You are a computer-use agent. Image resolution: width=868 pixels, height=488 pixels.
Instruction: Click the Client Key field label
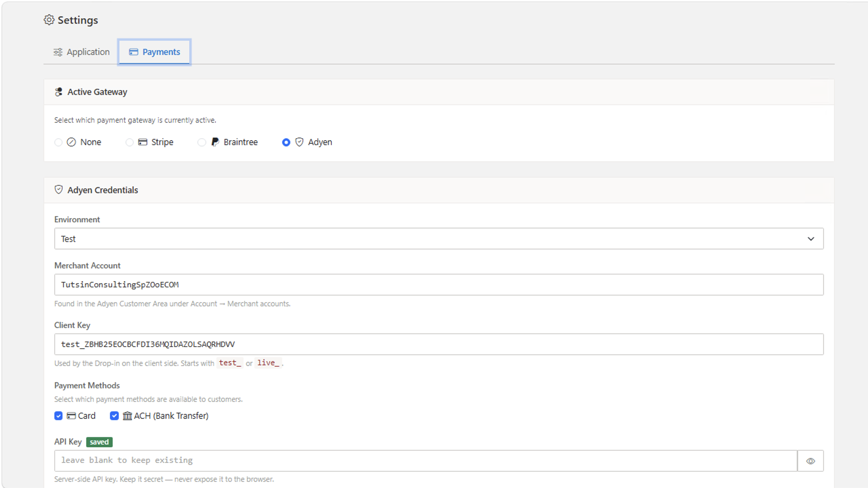pyautogui.click(x=72, y=325)
